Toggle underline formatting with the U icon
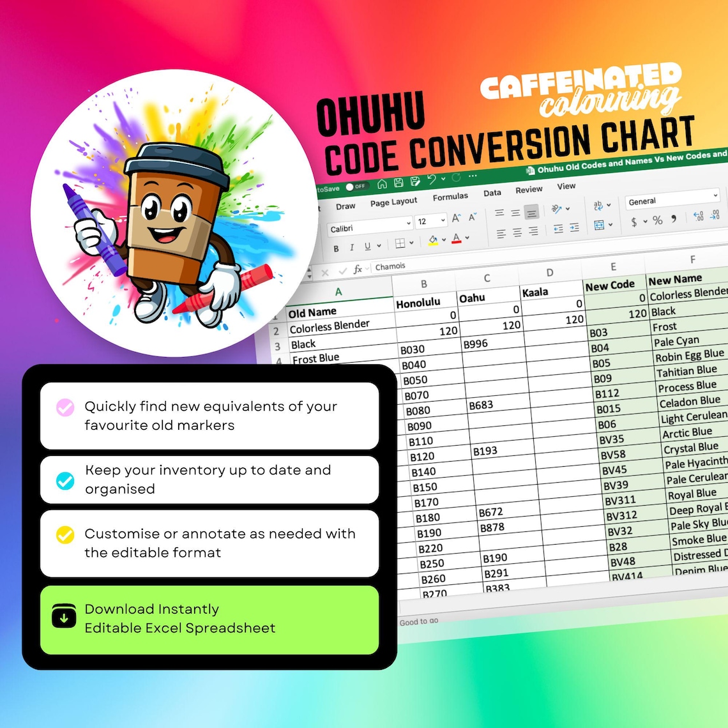 pos(367,245)
